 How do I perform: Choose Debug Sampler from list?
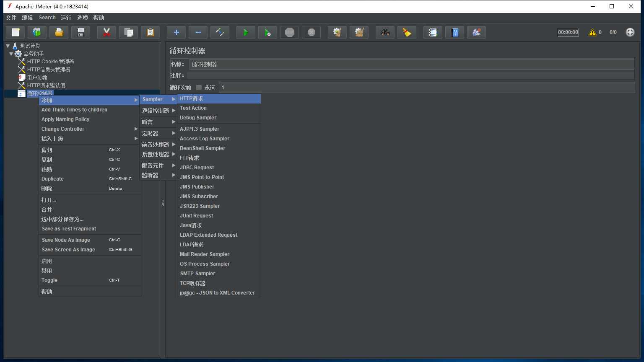[x=219, y=118]
